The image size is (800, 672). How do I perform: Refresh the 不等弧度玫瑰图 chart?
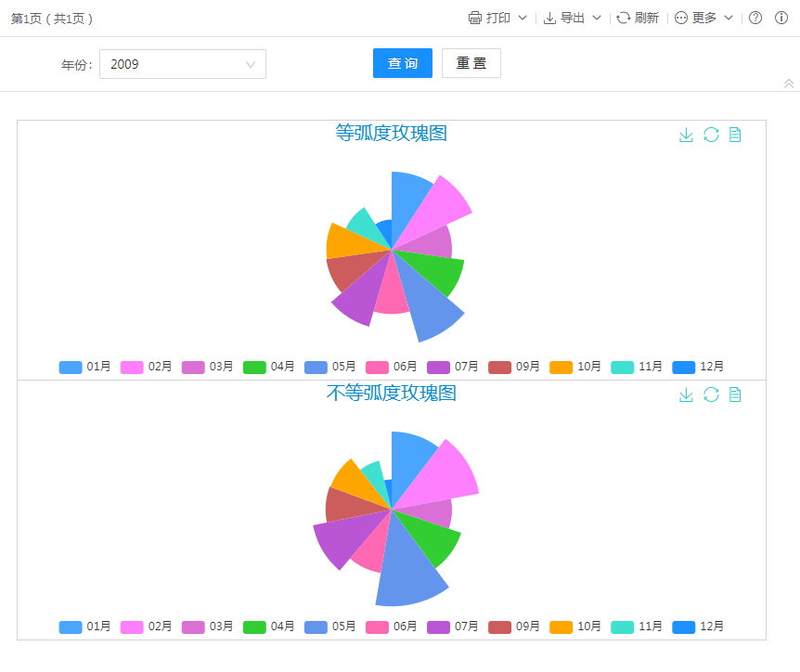click(711, 395)
